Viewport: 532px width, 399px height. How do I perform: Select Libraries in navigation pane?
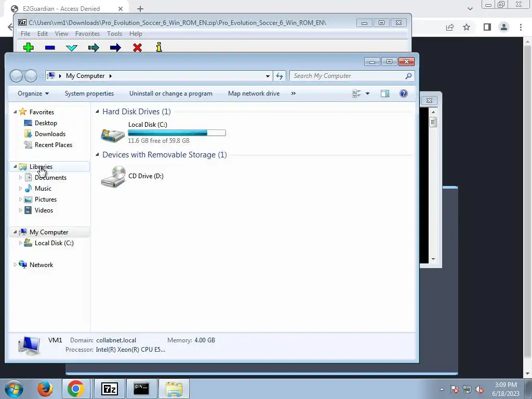point(41,167)
